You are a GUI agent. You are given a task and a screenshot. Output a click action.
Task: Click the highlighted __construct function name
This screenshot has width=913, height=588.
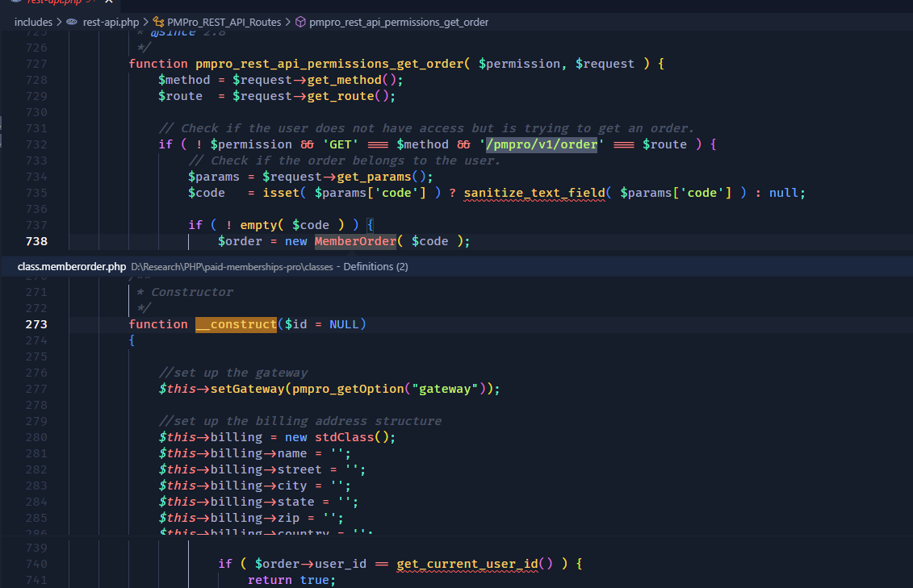(236, 324)
